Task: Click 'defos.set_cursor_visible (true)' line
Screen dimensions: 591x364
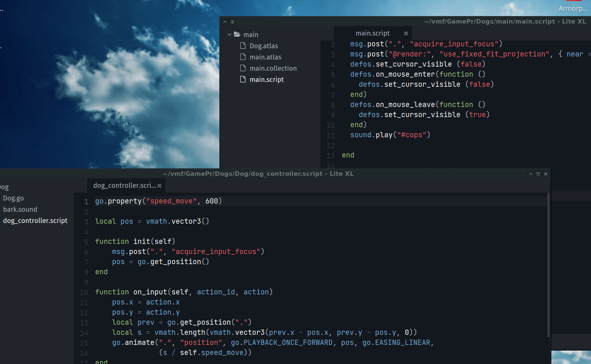Action: pos(424,115)
